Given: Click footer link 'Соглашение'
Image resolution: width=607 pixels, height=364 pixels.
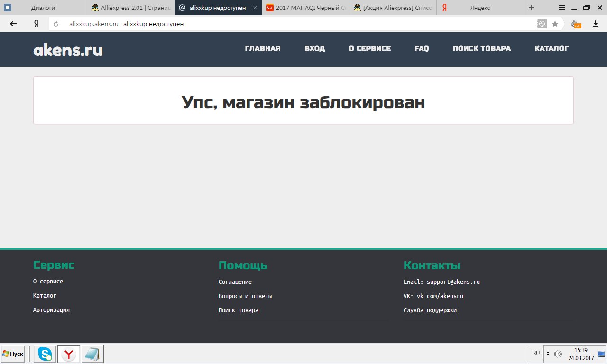Looking at the screenshot, I should click(235, 282).
